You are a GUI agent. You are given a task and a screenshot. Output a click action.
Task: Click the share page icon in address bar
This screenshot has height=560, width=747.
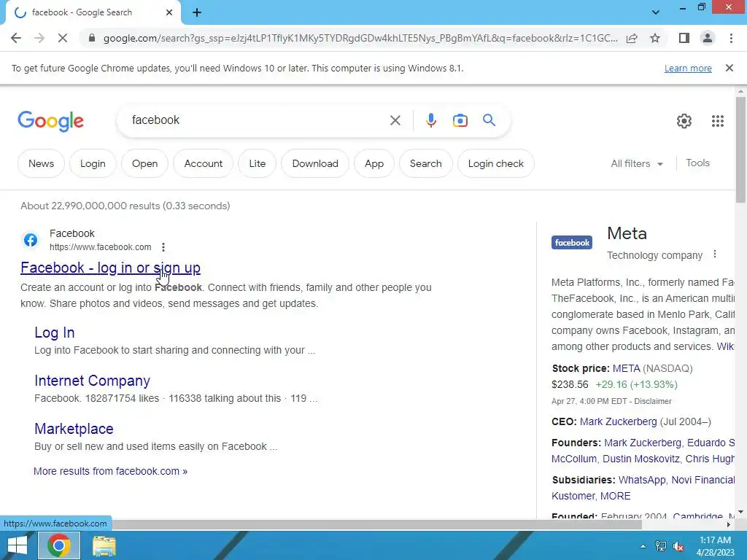(x=632, y=38)
